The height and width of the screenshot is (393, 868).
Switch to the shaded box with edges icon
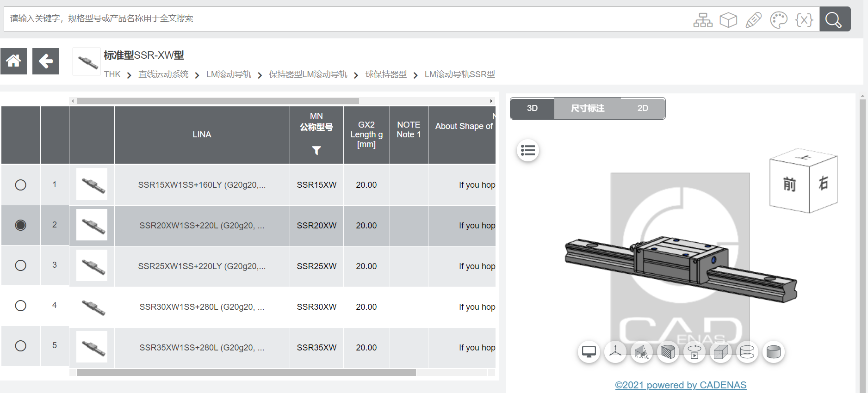[721, 352]
